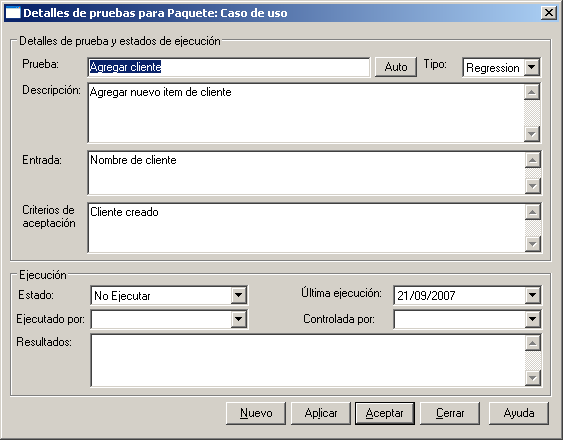Click the Entrada scrollbar down arrow

point(532,186)
